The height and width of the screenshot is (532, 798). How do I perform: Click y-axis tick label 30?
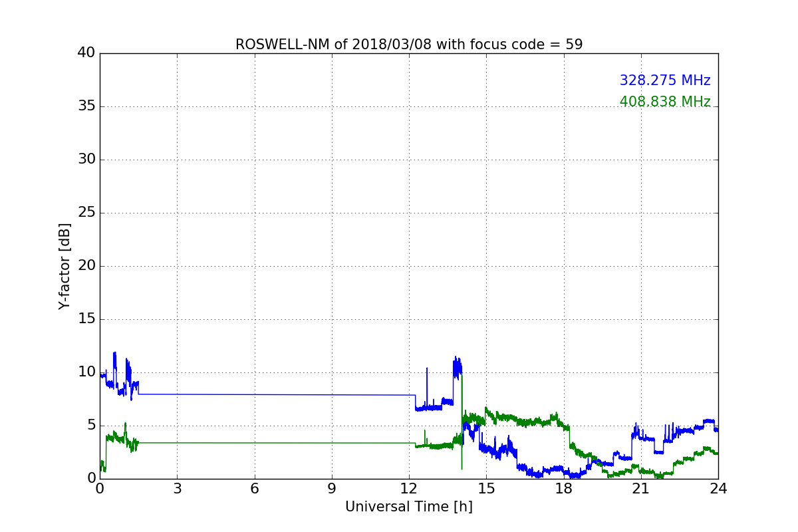[86, 160]
